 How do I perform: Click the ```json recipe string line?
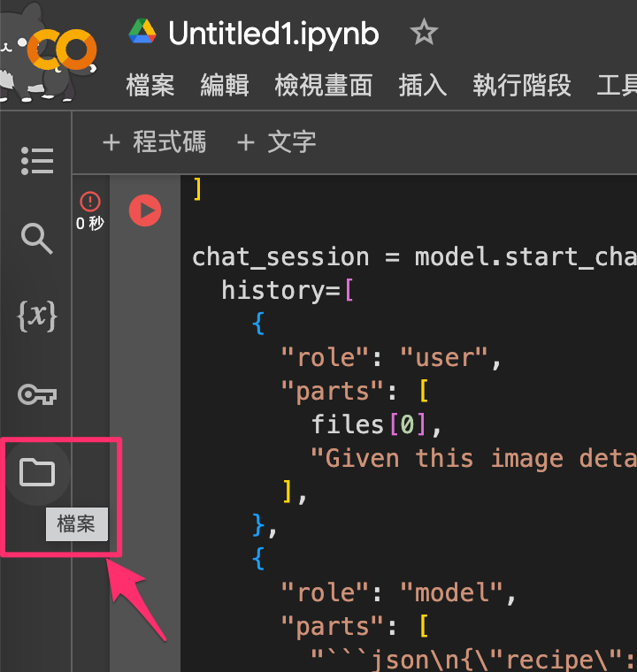click(x=473, y=660)
